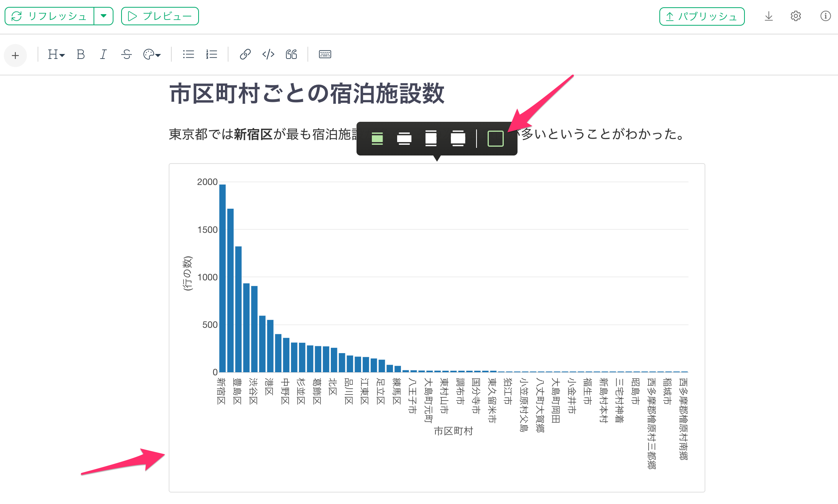Viewport: 838px width, 504px height.
Task: Click the 500 y-axis tick value
Action: (210, 325)
